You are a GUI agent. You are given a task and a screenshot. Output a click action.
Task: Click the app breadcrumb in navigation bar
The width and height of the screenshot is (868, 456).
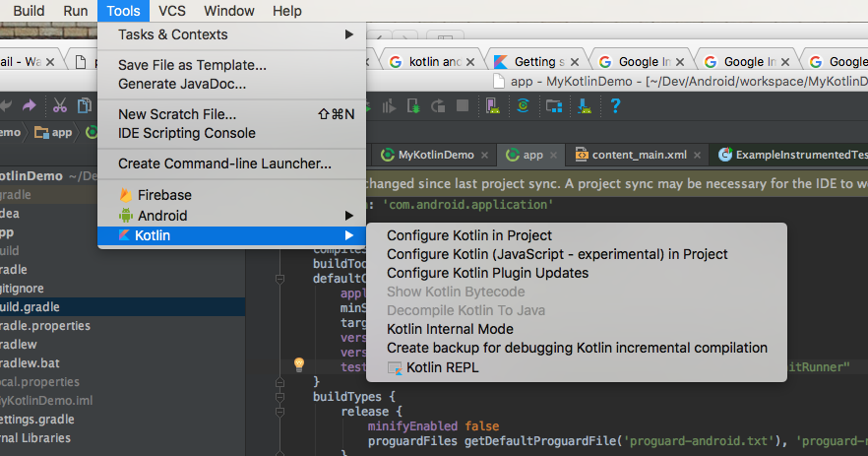click(53, 132)
